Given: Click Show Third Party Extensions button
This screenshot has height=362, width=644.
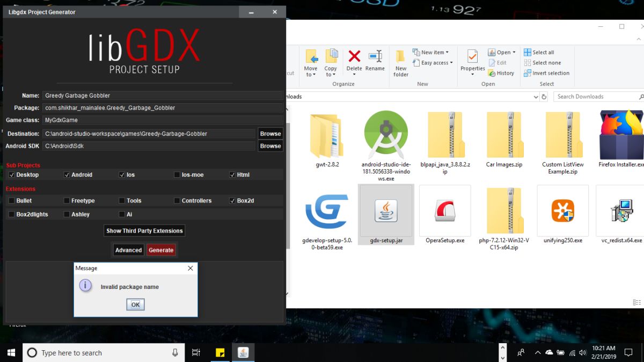Looking at the screenshot, I should (x=144, y=230).
